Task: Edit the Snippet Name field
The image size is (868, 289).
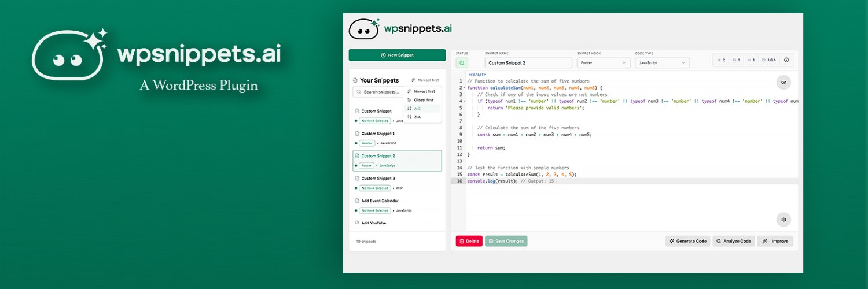Action: tap(528, 62)
